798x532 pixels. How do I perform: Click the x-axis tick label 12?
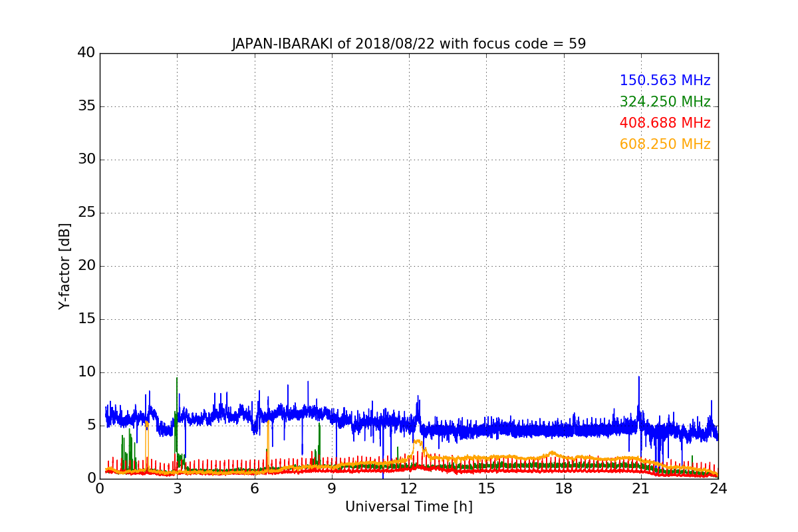click(x=409, y=488)
